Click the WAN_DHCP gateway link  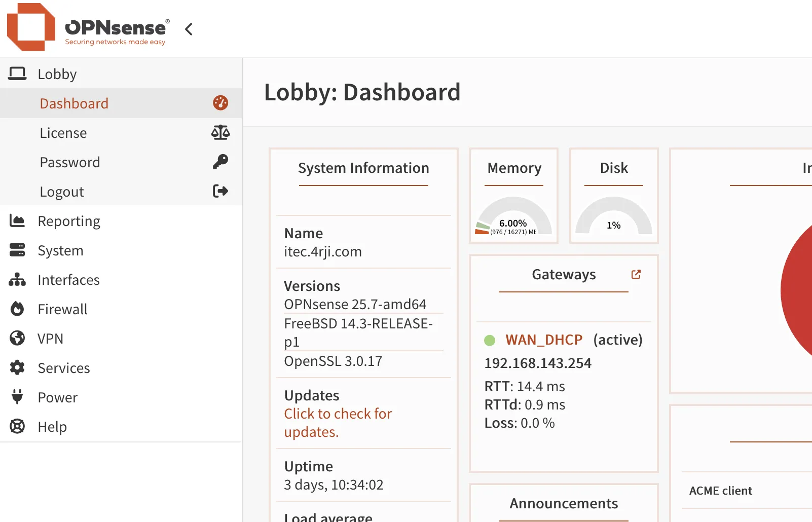(544, 340)
